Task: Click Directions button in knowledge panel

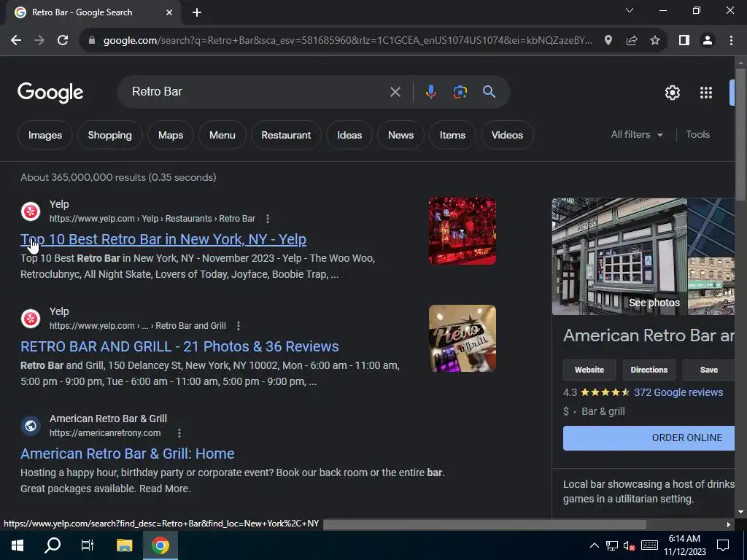Action: point(649,370)
